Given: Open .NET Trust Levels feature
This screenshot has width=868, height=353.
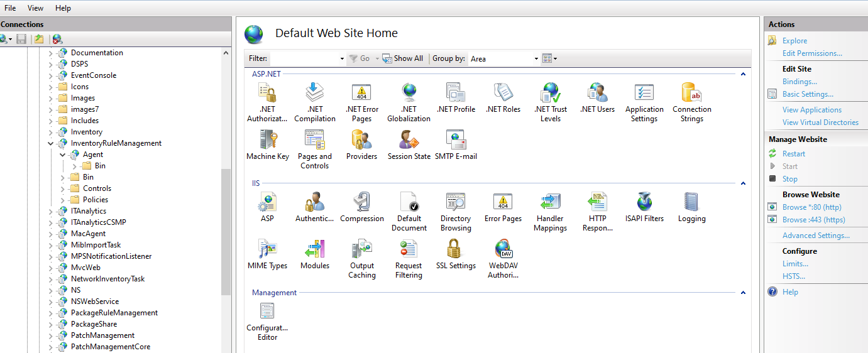Looking at the screenshot, I should tap(551, 102).
